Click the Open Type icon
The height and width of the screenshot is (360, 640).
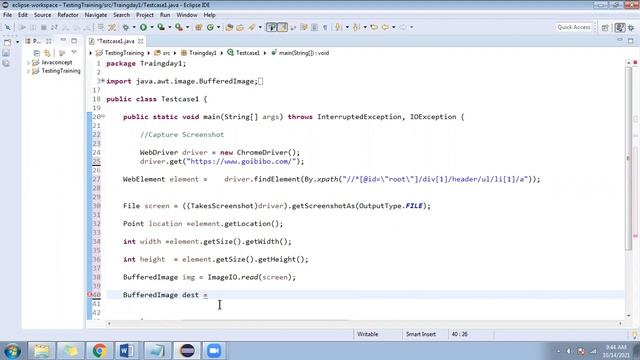(x=229, y=27)
